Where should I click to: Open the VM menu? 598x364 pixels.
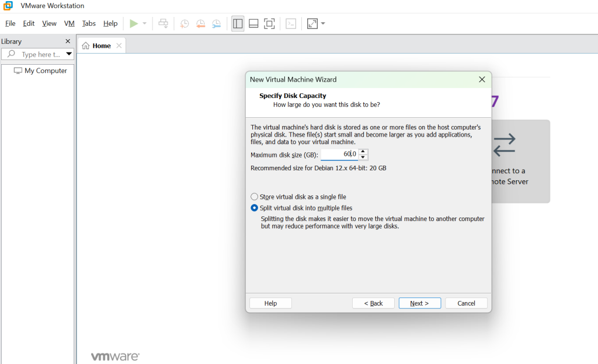(x=69, y=23)
